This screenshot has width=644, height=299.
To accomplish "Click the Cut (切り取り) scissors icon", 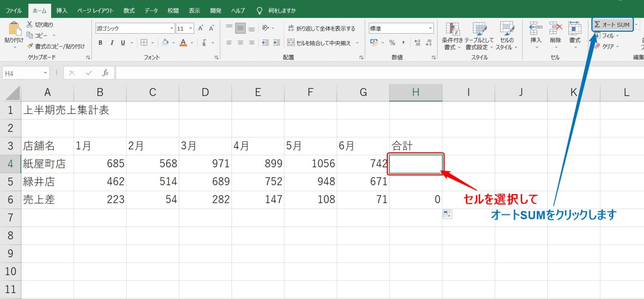I will (30, 25).
